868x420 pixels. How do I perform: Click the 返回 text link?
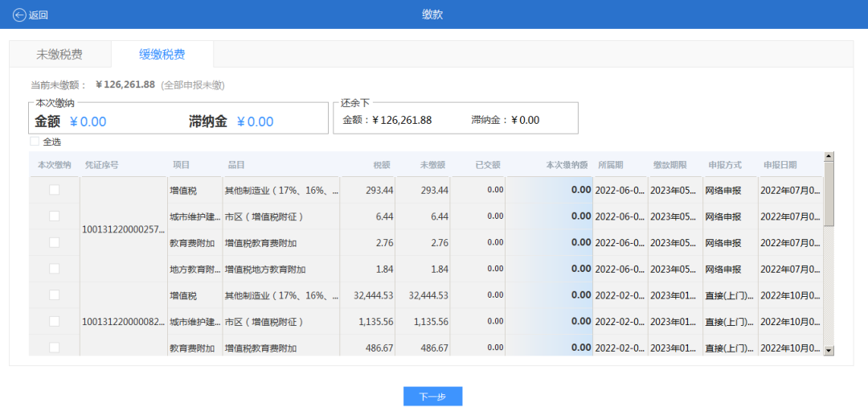(39, 15)
